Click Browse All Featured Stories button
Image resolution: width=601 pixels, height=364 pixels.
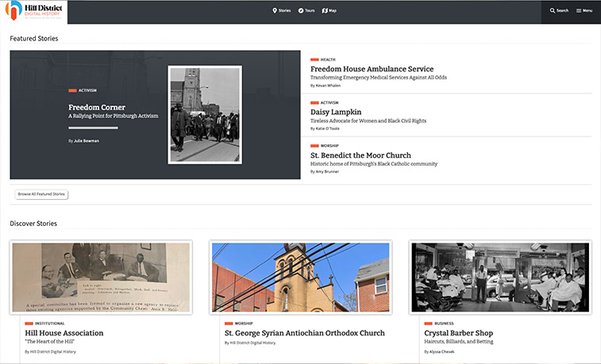coord(41,194)
